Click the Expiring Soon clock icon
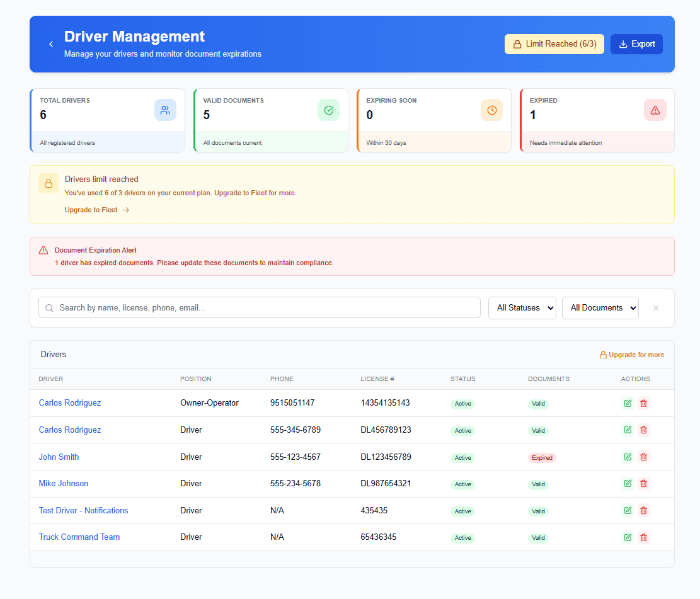Image resolution: width=700 pixels, height=599 pixels. tap(492, 110)
